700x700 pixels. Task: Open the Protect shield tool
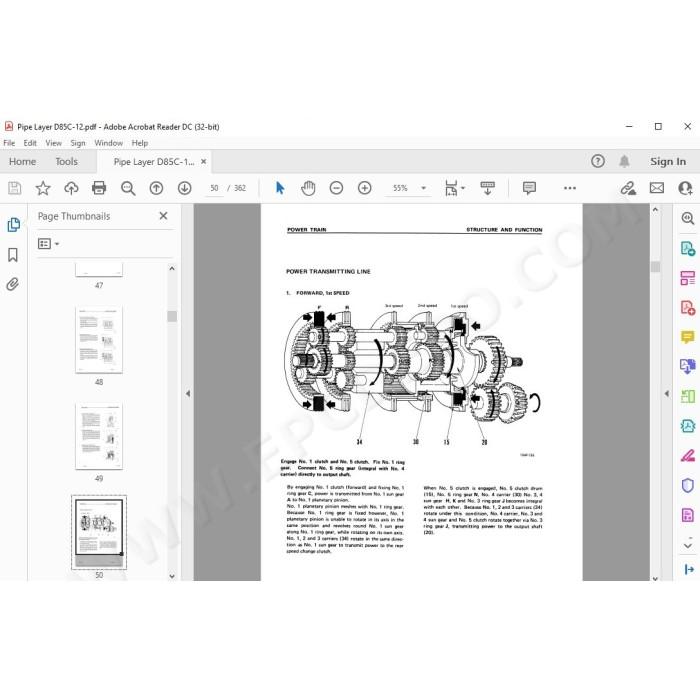click(688, 485)
